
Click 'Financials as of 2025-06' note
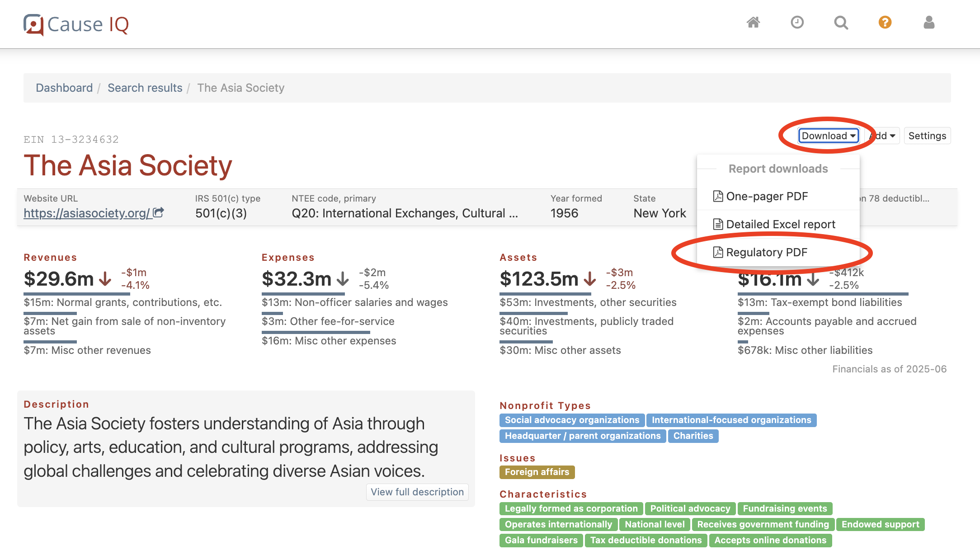890,369
